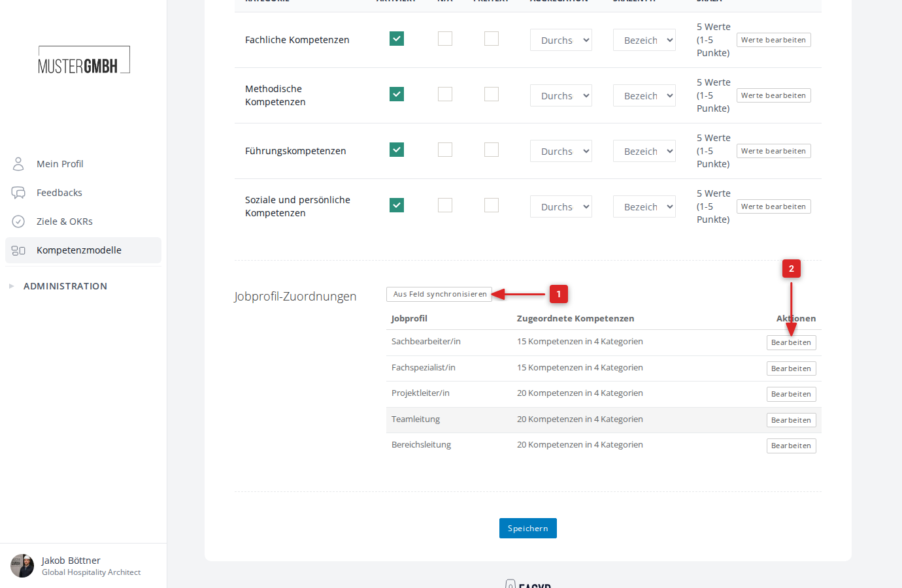The height and width of the screenshot is (588, 902).
Task: Click the Speichern button
Action: pos(528,529)
